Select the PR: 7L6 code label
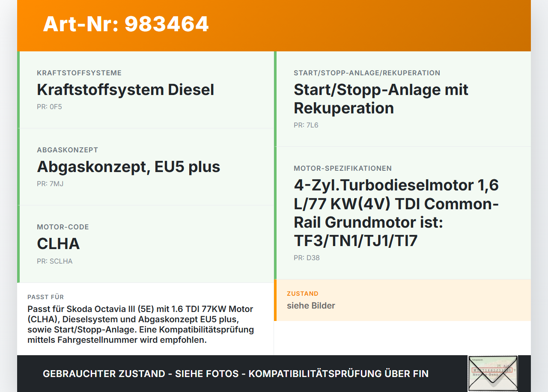Viewport: 548px width, 392px height. click(x=306, y=125)
